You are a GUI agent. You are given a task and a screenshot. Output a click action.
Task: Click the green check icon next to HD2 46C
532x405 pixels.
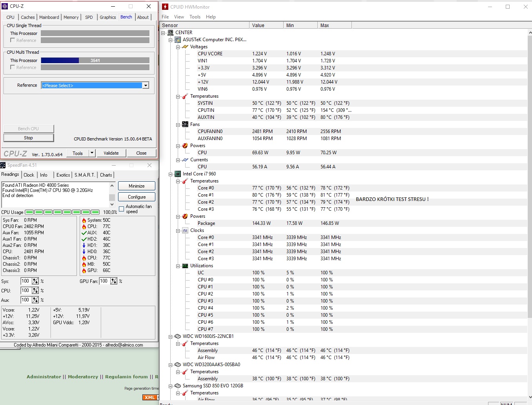click(x=84, y=239)
